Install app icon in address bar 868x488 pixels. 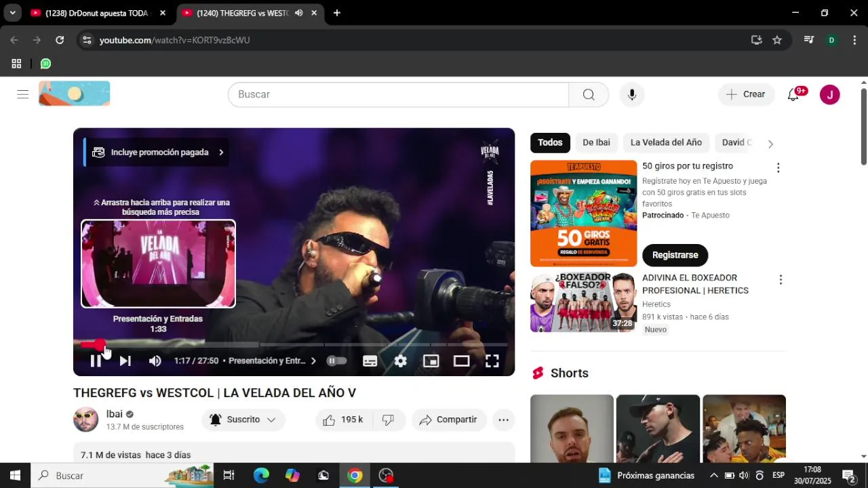(x=757, y=40)
